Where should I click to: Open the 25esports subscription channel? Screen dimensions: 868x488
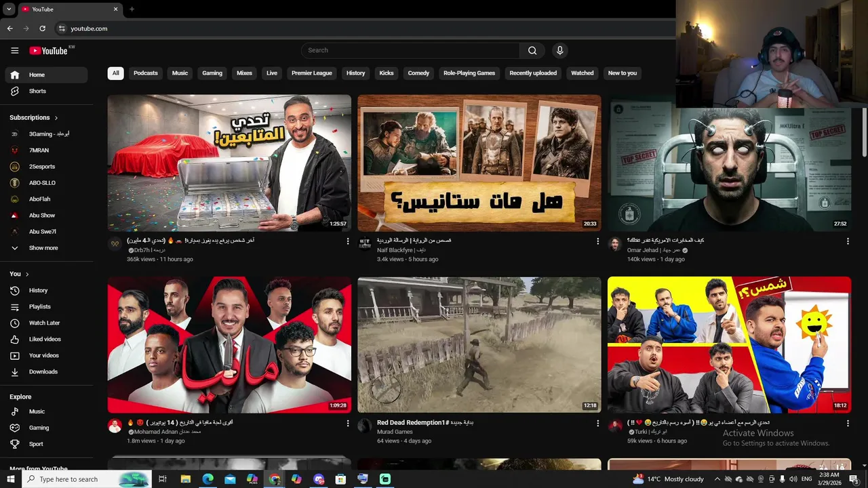46,166
